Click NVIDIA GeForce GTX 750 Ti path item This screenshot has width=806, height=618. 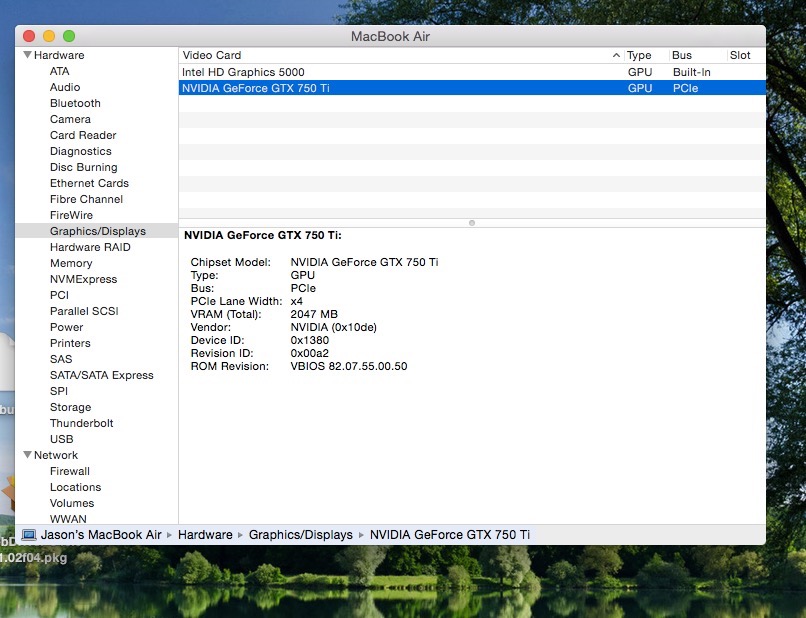click(450, 535)
